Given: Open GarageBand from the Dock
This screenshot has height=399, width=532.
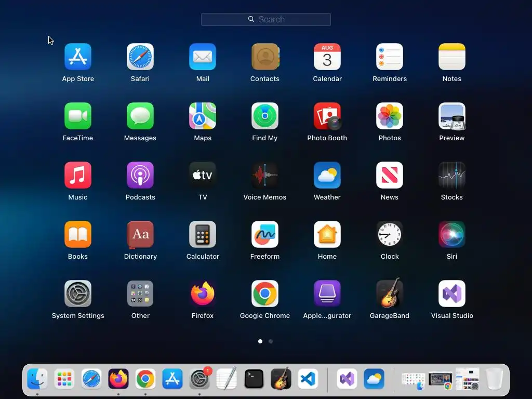Looking at the screenshot, I should click(x=281, y=378).
